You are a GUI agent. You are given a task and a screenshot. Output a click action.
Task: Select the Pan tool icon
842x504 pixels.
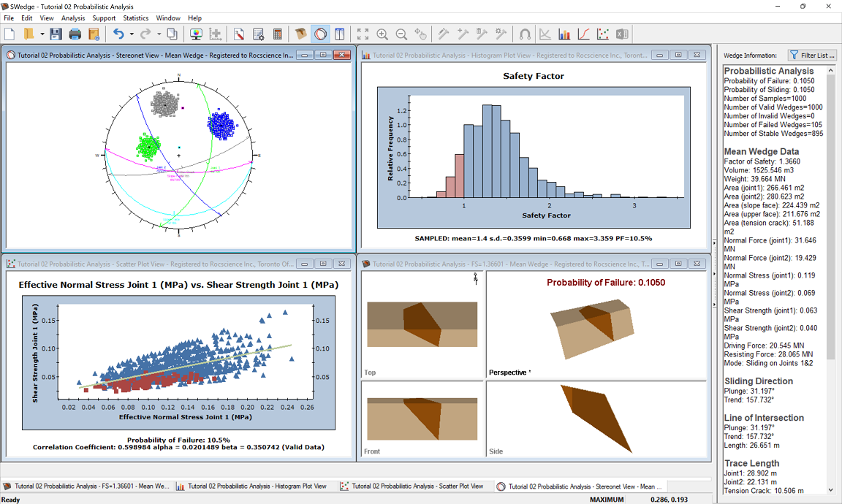pos(420,34)
